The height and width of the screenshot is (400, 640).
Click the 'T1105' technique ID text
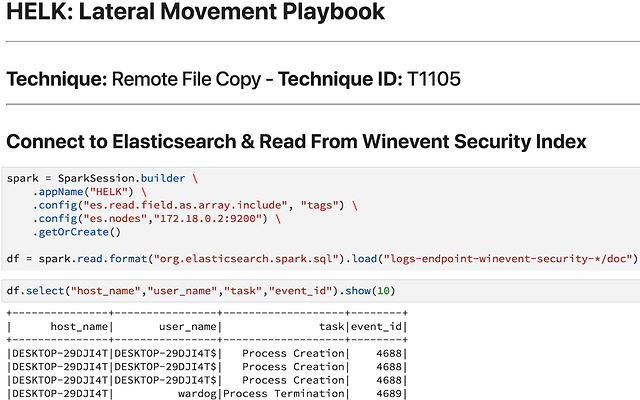[434, 79]
